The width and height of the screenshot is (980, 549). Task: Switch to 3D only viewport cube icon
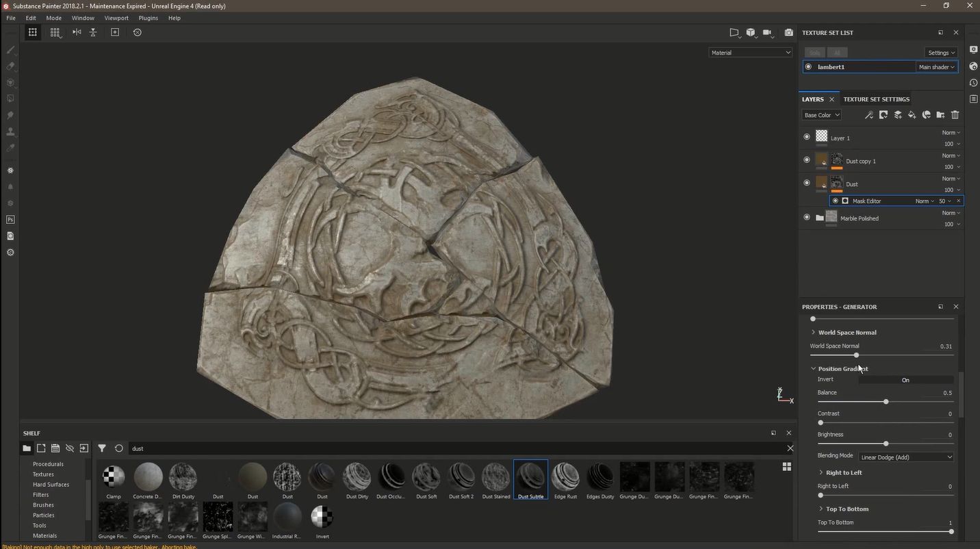pyautogui.click(x=751, y=32)
